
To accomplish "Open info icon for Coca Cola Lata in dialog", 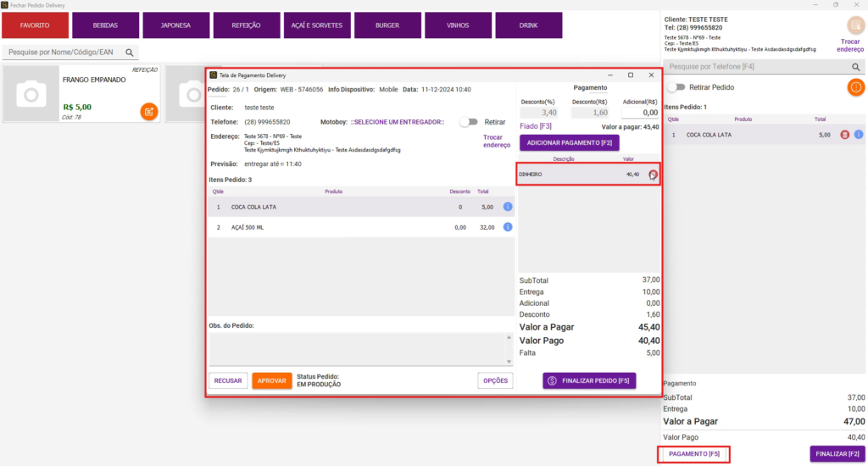I will [x=508, y=207].
